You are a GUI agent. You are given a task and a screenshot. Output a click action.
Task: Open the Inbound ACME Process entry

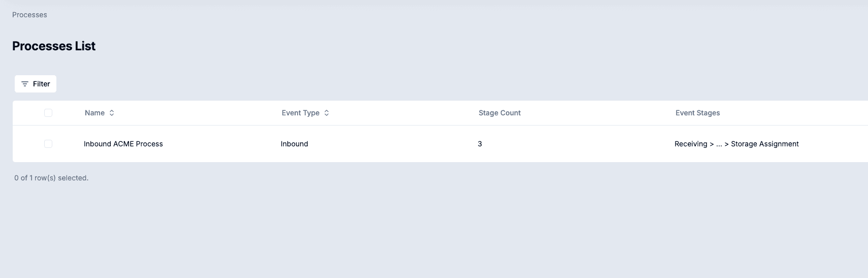123,144
